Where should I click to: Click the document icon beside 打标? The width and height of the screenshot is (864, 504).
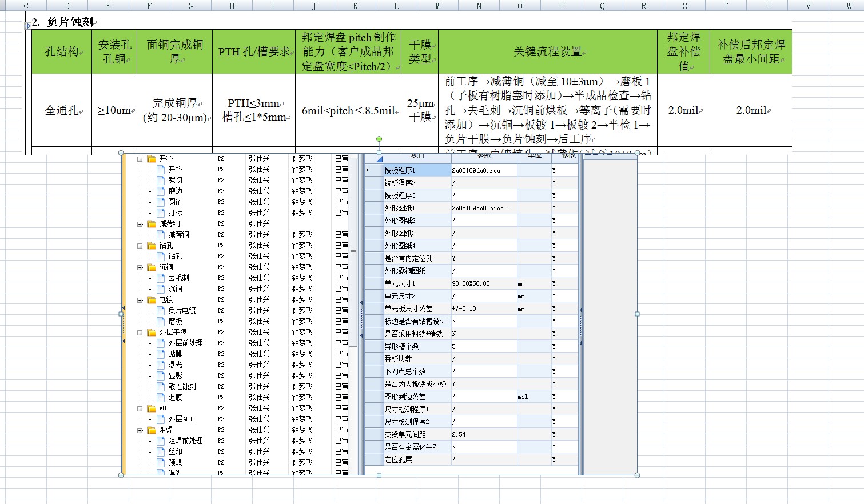click(x=161, y=213)
